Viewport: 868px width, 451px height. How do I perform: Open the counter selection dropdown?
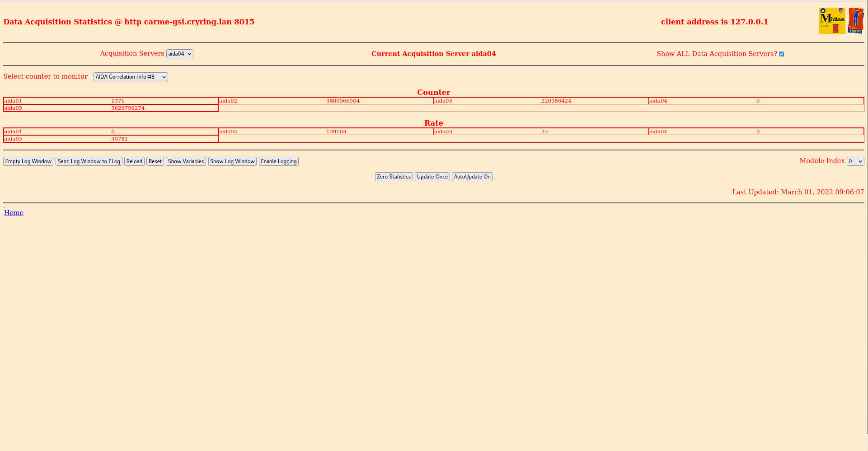click(131, 76)
